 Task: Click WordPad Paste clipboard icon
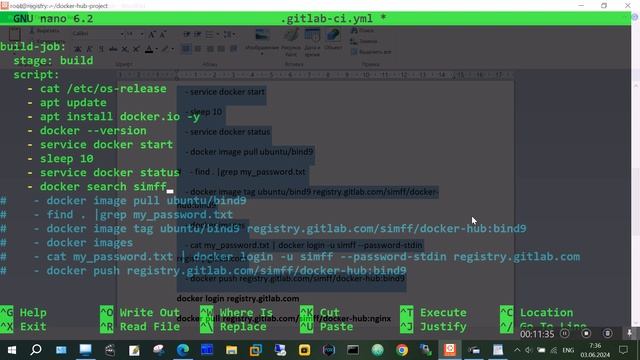[14, 33]
